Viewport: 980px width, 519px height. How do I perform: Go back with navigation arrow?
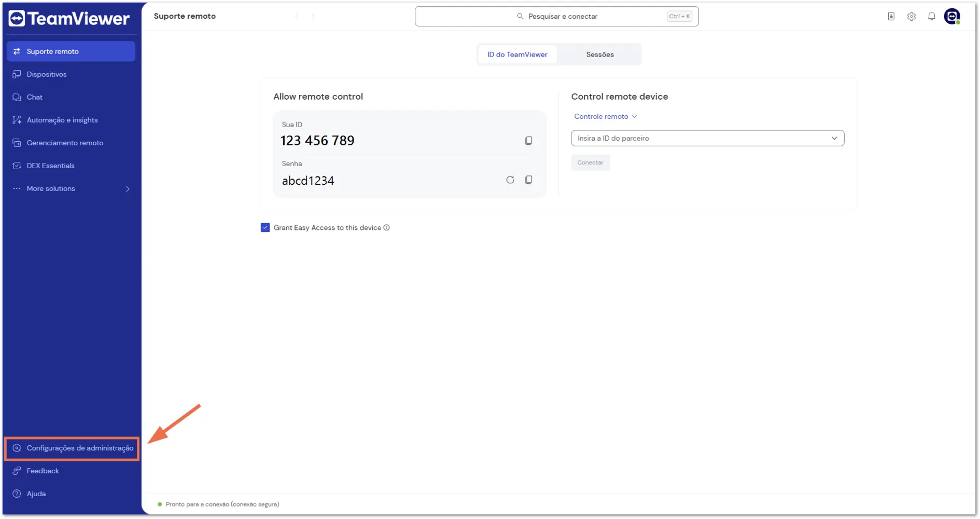tap(297, 17)
